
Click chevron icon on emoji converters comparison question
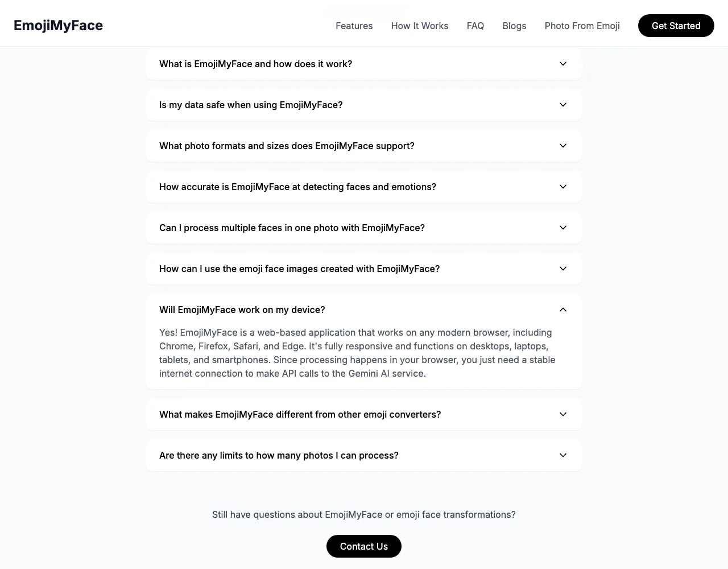click(563, 414)
